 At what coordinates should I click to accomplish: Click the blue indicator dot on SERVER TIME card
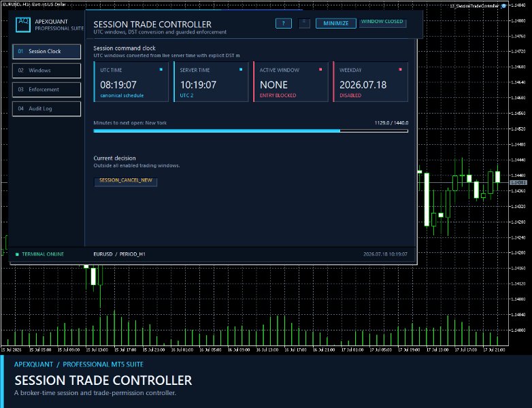point(241,69)
